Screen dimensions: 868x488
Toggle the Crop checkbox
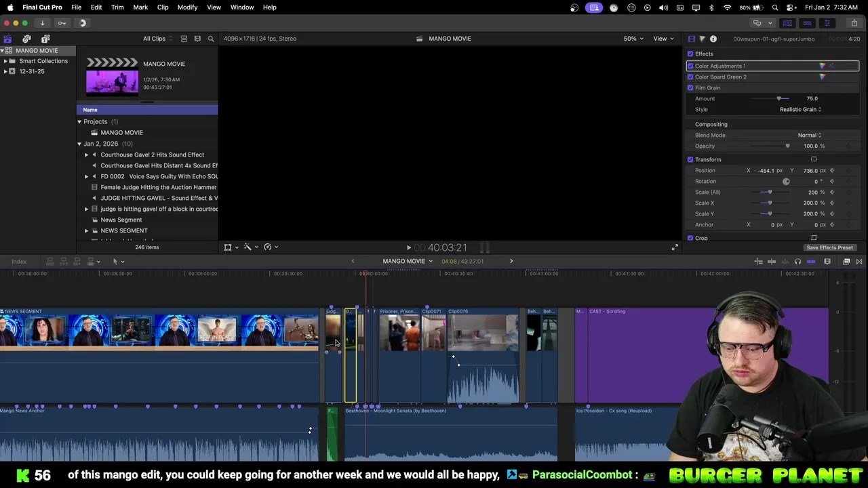pyautogui.click(x=690, y=238)
